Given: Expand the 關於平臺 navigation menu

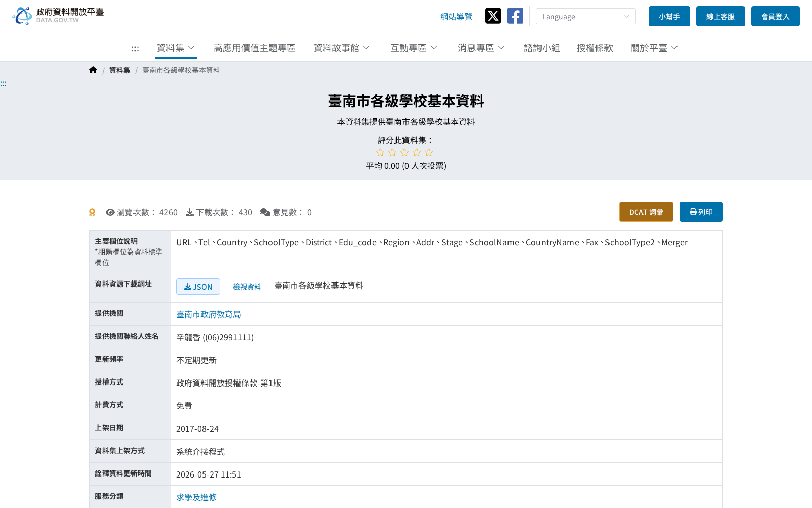Looking at the screenshot, I should (655, 48).
